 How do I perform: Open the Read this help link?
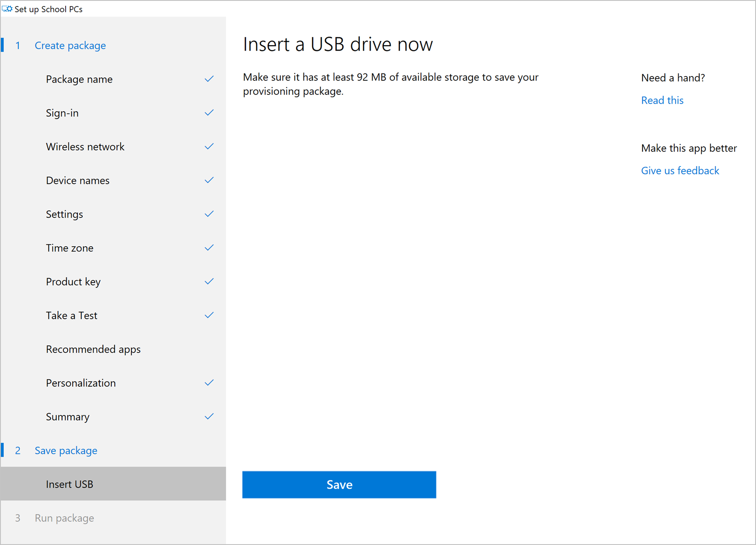tap(662, 100)
